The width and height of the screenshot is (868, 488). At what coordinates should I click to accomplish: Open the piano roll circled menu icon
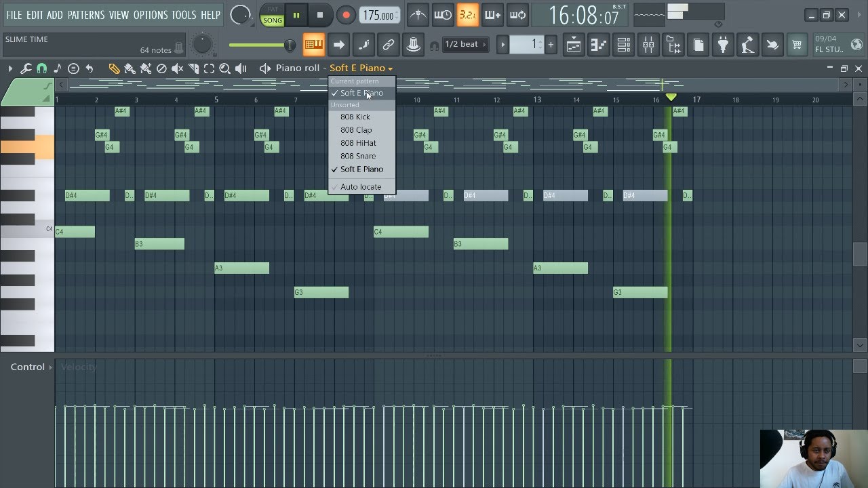(73, 68)
